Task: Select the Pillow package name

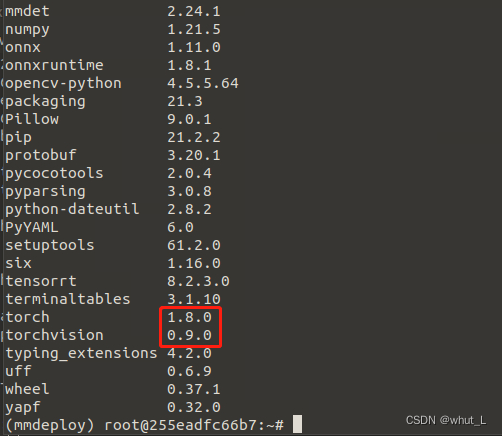Action: point(32,119)
